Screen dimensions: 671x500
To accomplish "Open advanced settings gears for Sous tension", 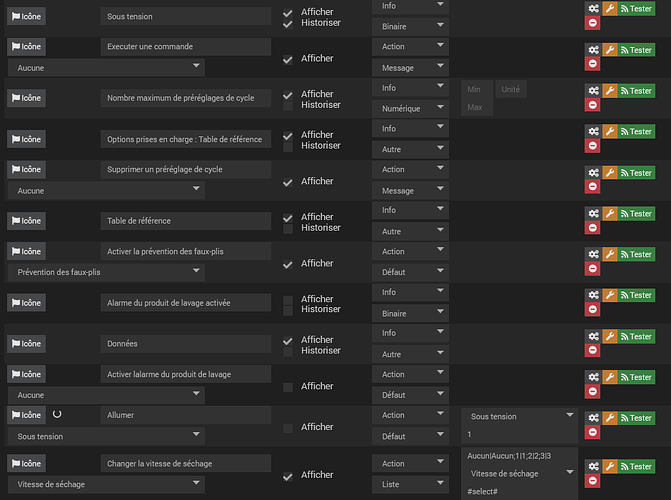I will coord(593,7).
